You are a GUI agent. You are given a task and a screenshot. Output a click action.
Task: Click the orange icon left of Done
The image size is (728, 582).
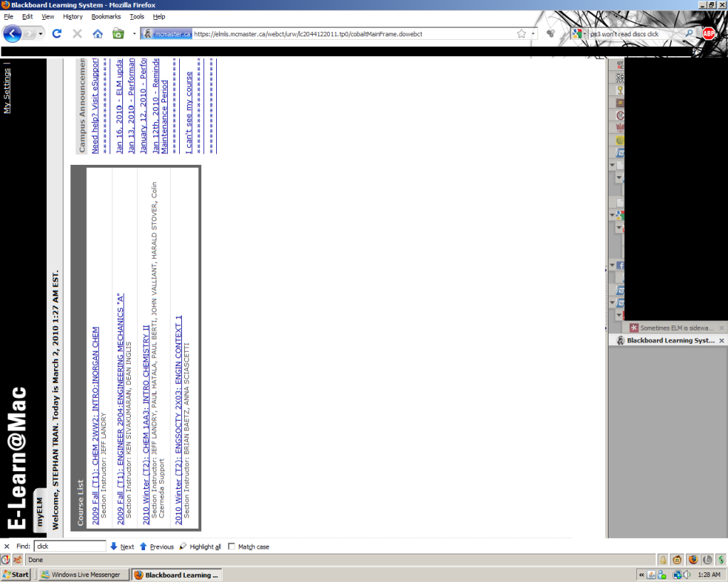pyautogui.click(x=18, y=560)
